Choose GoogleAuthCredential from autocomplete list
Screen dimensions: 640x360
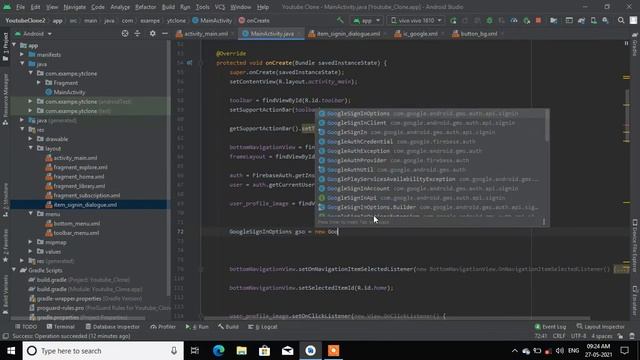tap(431, 142)
